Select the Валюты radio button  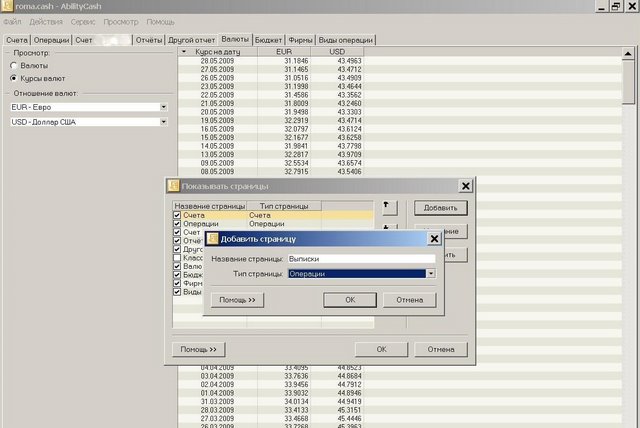(13, 65)
